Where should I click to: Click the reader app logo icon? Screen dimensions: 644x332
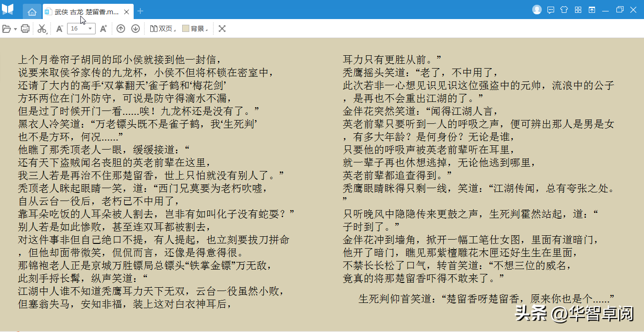8,10
